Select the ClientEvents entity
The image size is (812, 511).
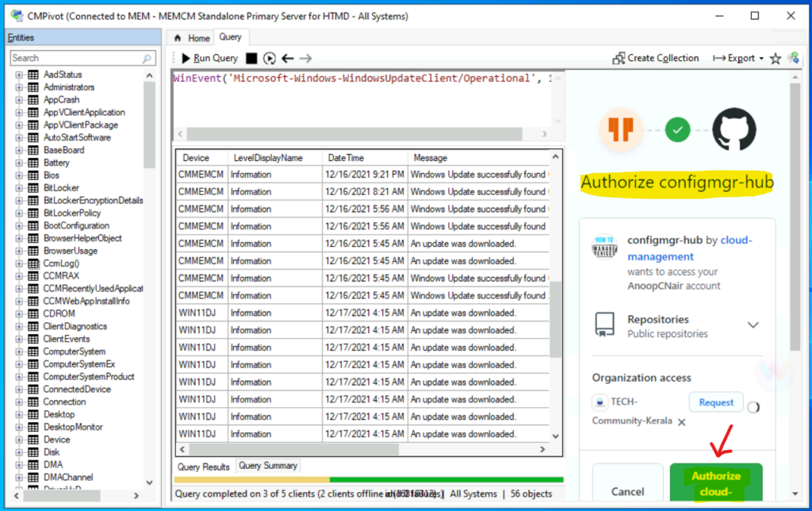point(67,339)
